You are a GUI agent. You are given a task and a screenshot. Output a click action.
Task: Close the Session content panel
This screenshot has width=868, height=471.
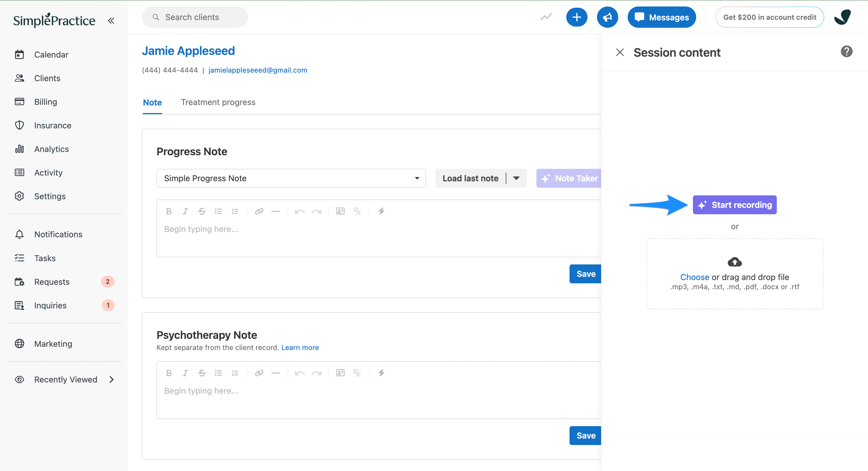tap(620, 52)
